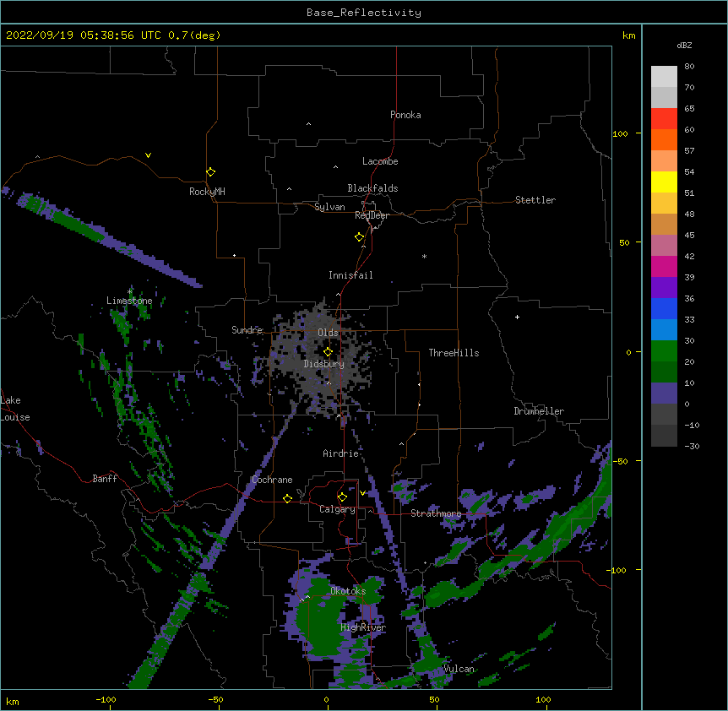Click the Limestone label
The image size is (728, 711).
[129, 301]
